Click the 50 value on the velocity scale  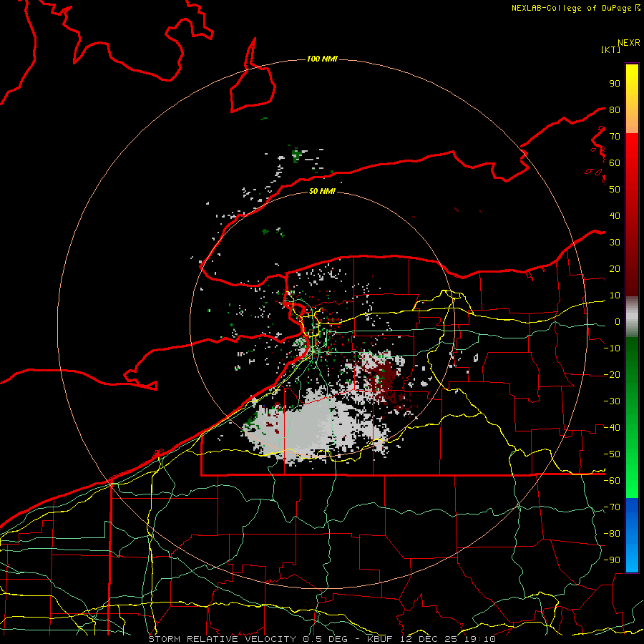(615, 190)
